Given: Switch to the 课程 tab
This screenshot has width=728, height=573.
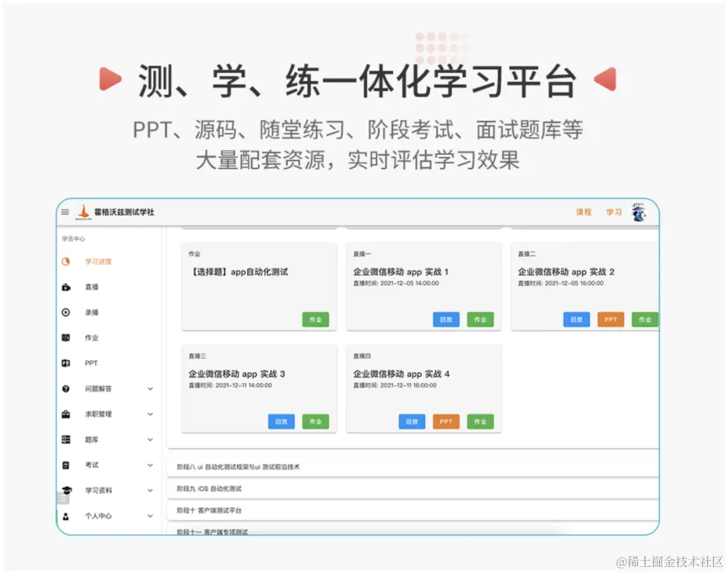Looking at the screenshot, I should point(582,211).
